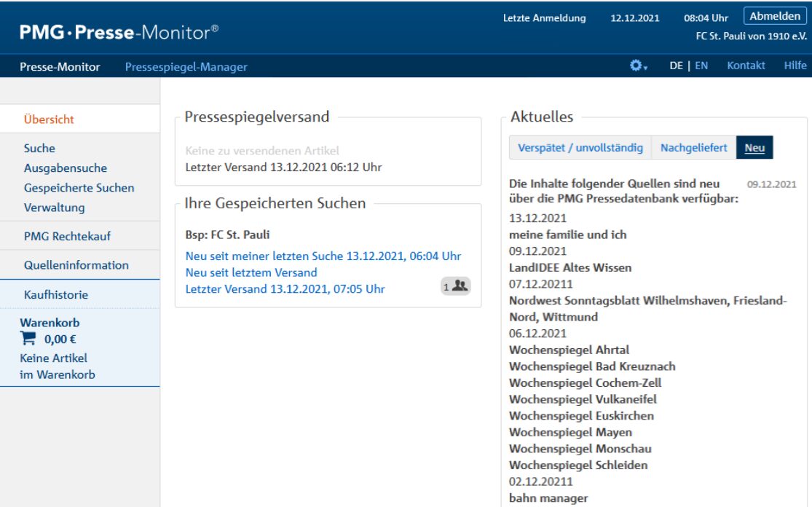Select the Verspätet / unvollständig tab
The height and width of the screenshot is (507, 812).
(580, 148)
